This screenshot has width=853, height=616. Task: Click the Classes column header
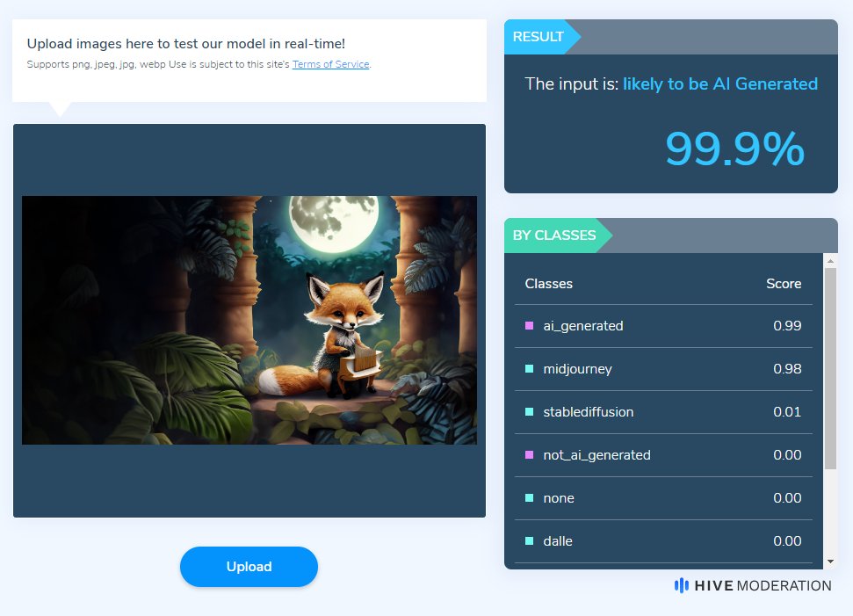[x=548, y=284]
